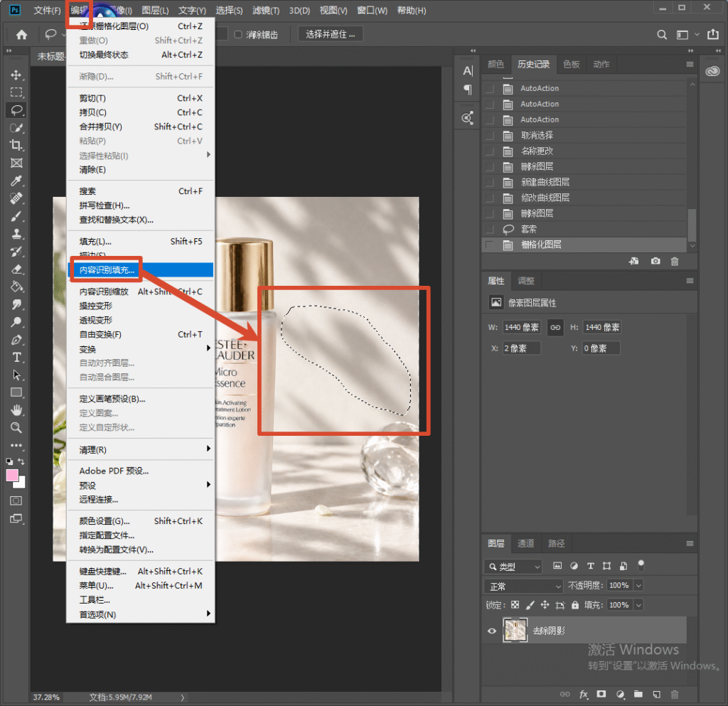Select the Frame tool

(x=16, y=163)
